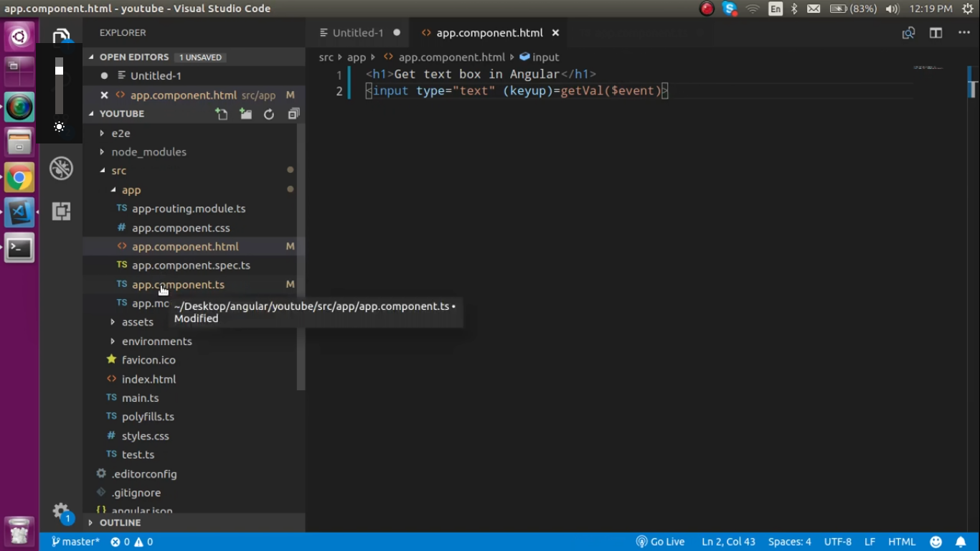Open .editorconfig file
The image size is (980, 551).
(143, 474)
